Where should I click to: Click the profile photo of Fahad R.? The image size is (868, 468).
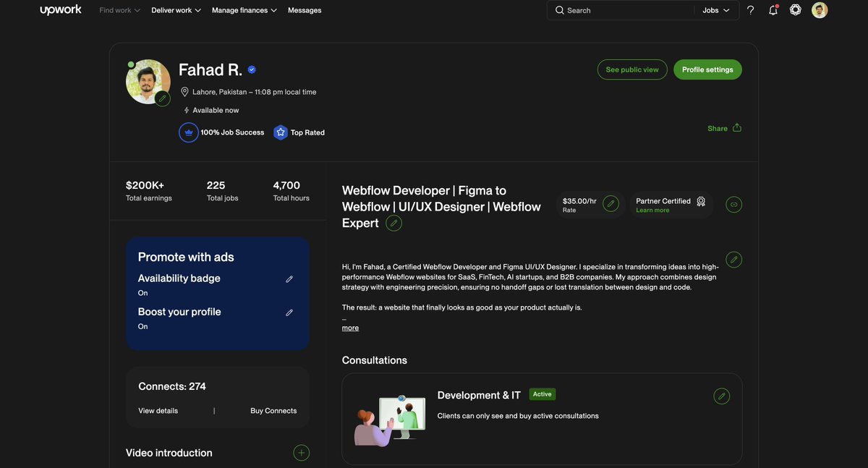(148, 81)
